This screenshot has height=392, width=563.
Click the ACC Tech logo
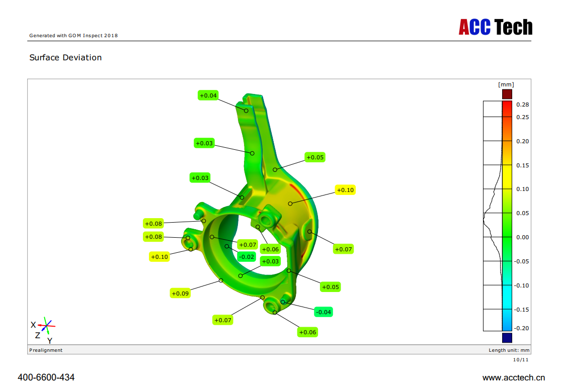coord(495,27)
